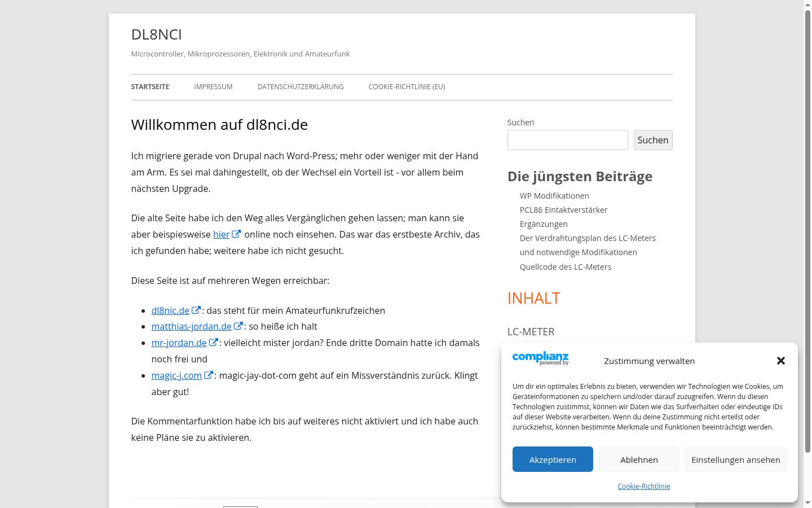
Task: Open 'Ergänzungen' recent post
Action: point(544,224)
